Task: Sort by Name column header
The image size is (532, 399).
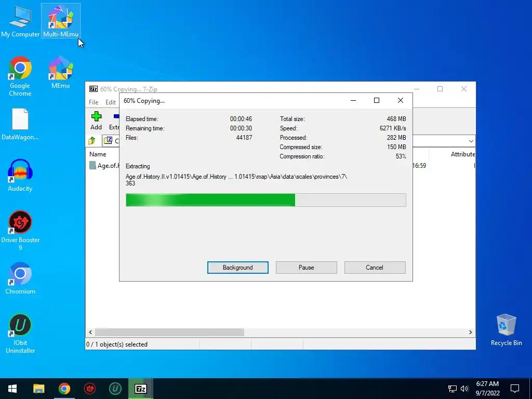Action: click(98, 154)
